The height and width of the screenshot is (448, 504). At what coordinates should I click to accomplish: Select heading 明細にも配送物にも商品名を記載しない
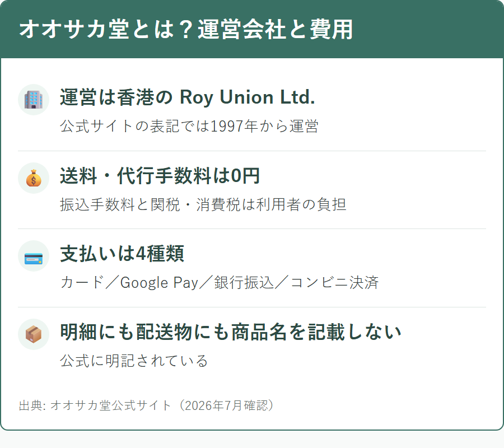point(231,332)
